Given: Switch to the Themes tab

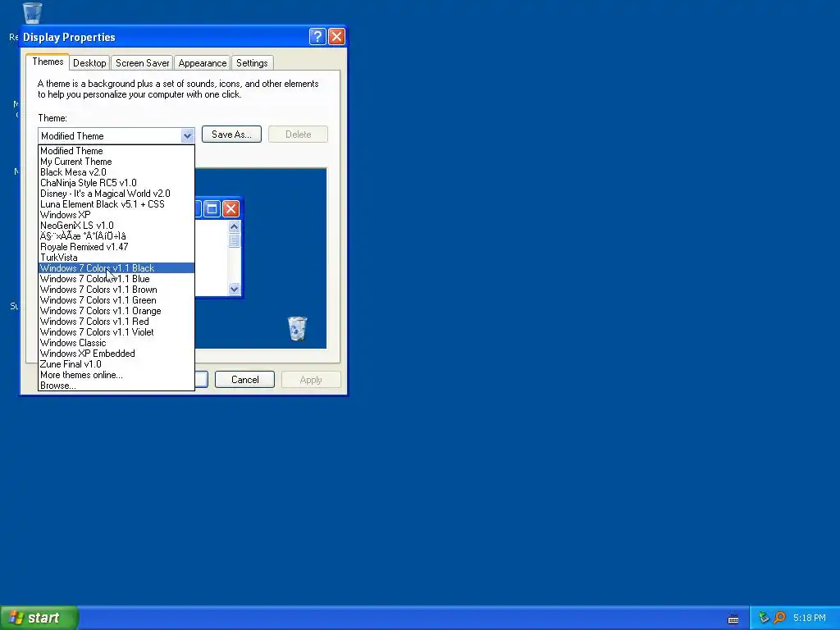Looking at the screenshot, I should point(48,62).
